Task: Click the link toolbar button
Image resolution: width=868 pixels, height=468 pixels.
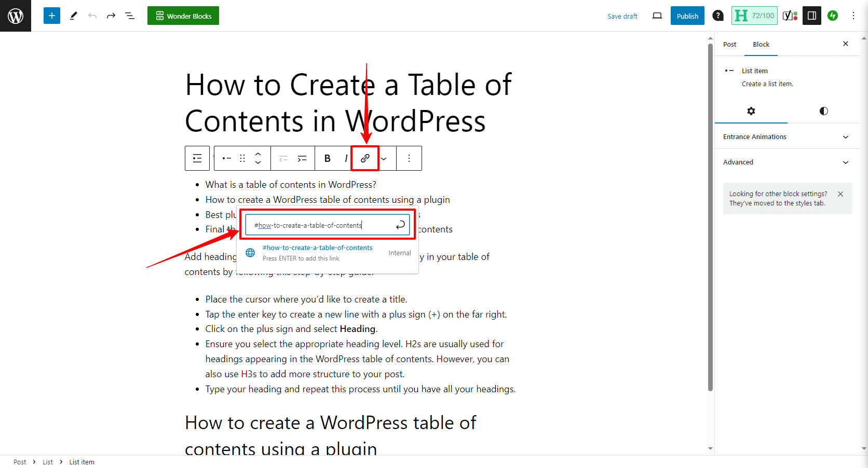Action: pos(365,158)
